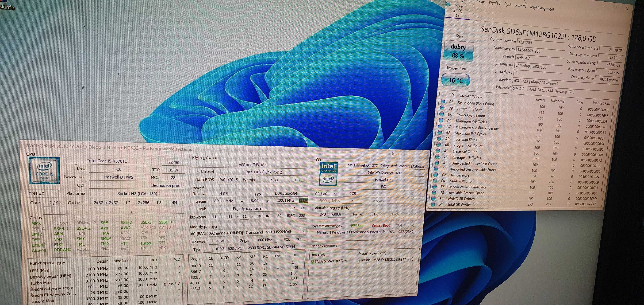Viewport: 644px width, 305px height.
Task: Click status circle for Power Cycle Count
Action: point(441,114)
